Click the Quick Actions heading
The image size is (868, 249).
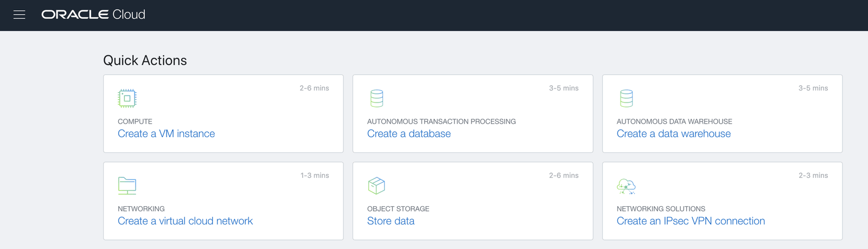(145, 60)
